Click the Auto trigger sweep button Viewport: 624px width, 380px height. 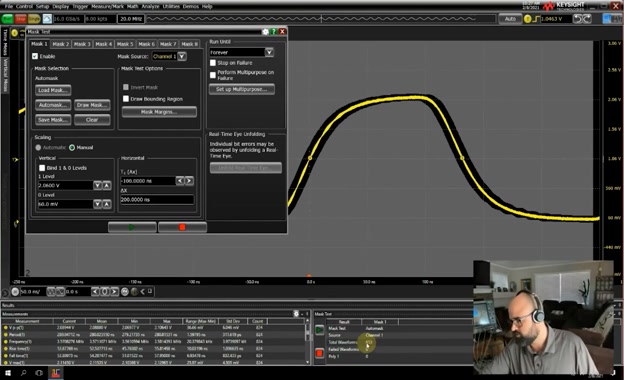[x=510, y=19]
